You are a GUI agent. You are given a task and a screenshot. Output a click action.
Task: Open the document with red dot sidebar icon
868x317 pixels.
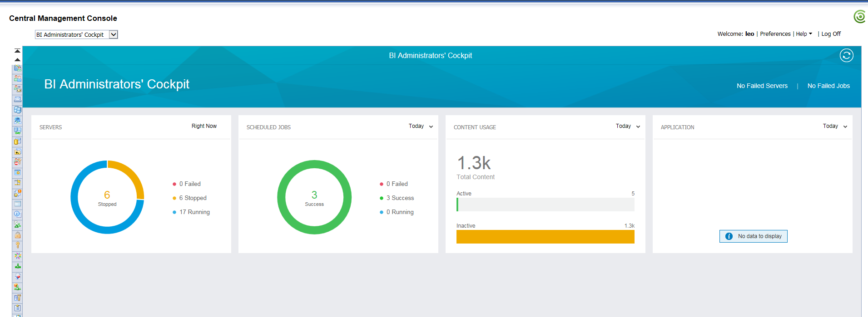[x=17, y=277]
